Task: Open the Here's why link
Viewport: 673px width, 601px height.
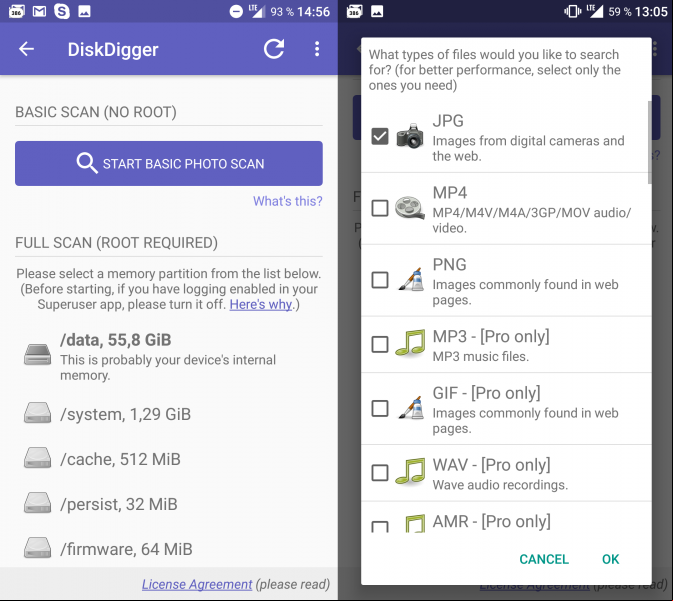Action: 261,304
